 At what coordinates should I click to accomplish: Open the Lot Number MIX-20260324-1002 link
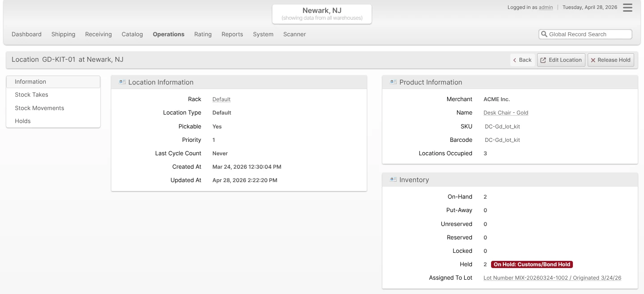click(x=552, y=278)
